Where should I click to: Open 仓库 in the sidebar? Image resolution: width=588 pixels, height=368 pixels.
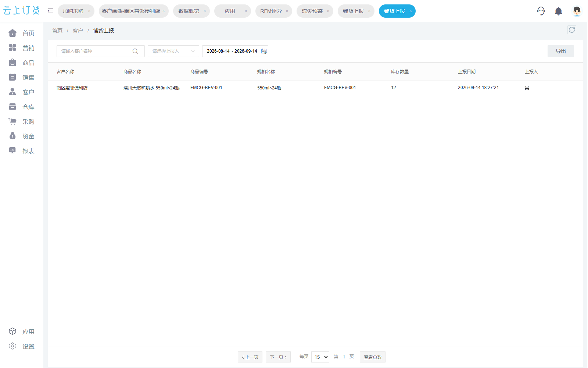pos(22,107)
